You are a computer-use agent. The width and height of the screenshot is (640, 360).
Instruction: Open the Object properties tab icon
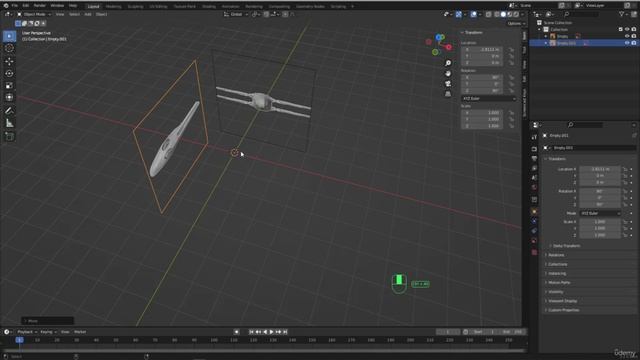(534, 211)
